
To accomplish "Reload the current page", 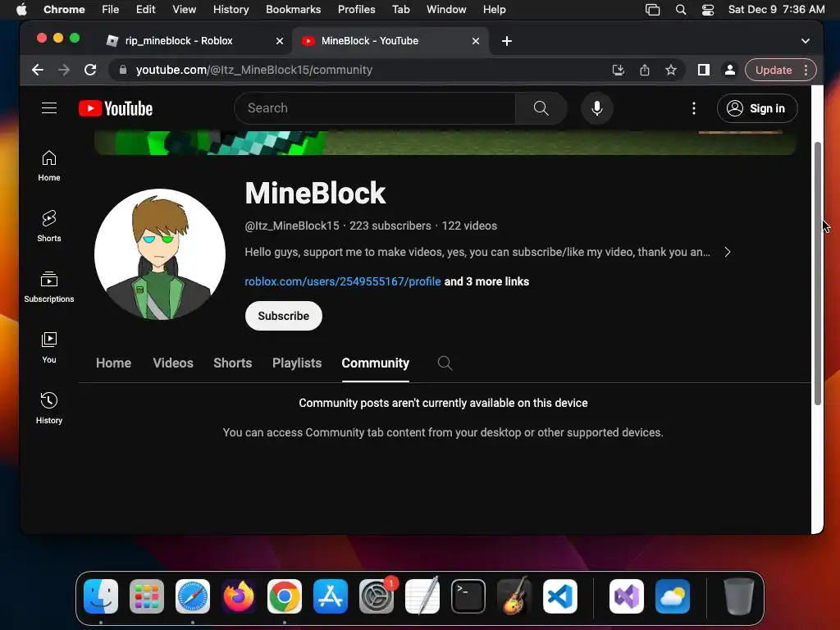I will [x=90, y=70].
